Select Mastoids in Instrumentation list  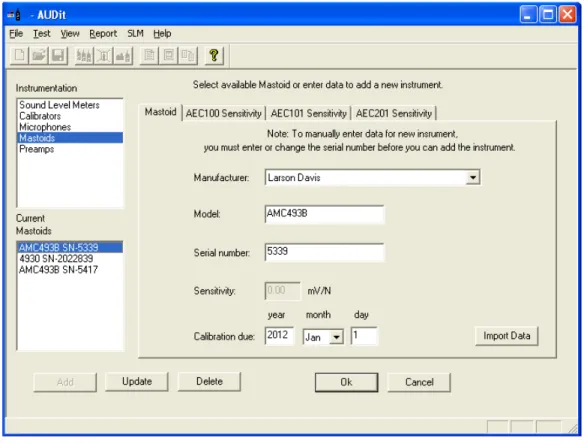[x=70, y=138]
